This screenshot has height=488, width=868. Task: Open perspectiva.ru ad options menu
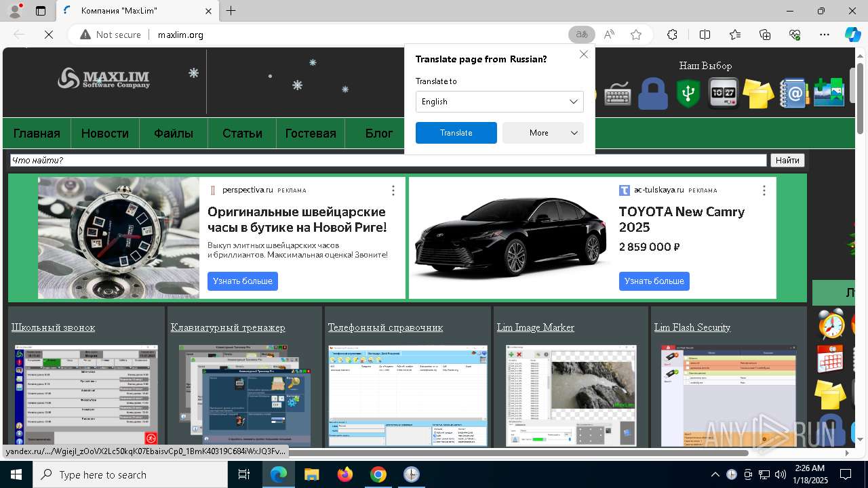click(x=393, y=190)
